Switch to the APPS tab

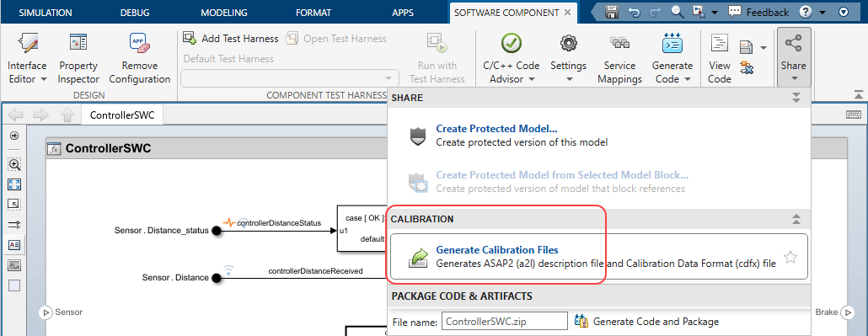click(403, 12)
